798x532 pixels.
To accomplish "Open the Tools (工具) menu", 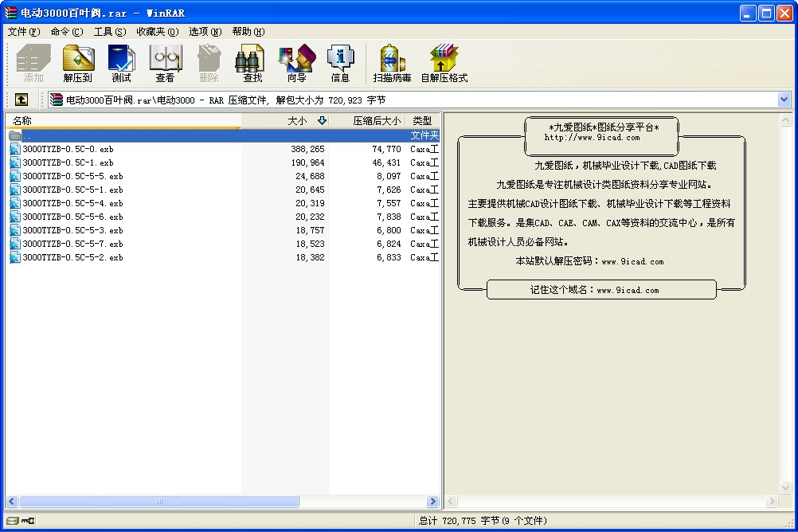I will 109,32.
